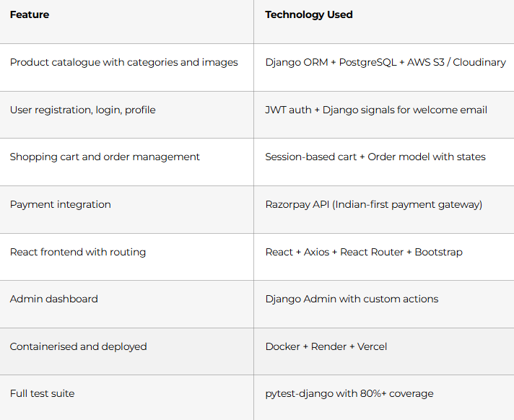The image size is (514, 420).
Task: Click pytest-django with 80%+ coverage text
Action: (x=349, y=393)
